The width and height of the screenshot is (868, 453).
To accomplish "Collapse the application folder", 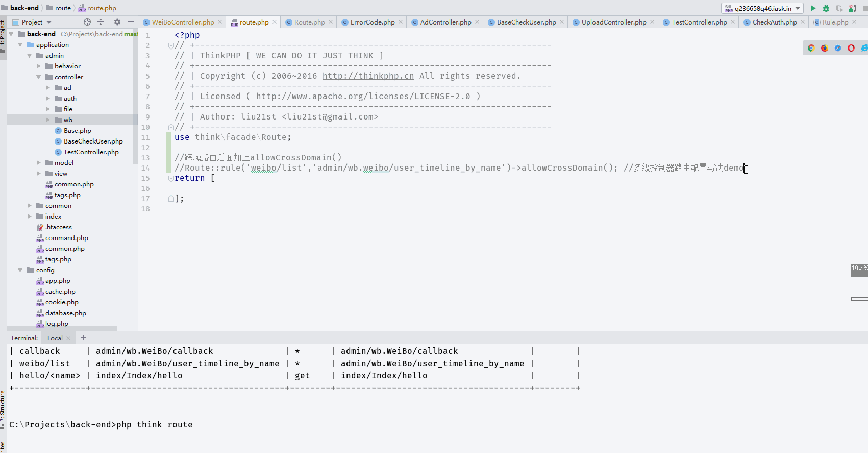I will (x=20, y=44).
